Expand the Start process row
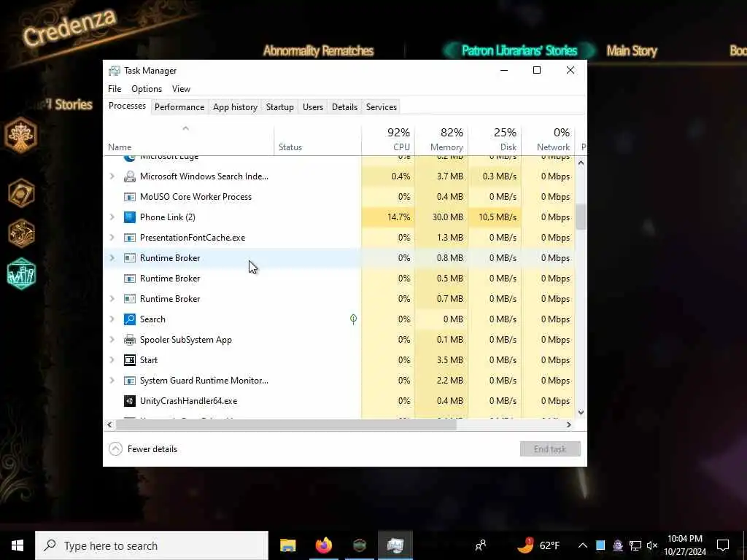747x560 pixels. (x=112, y=360)
